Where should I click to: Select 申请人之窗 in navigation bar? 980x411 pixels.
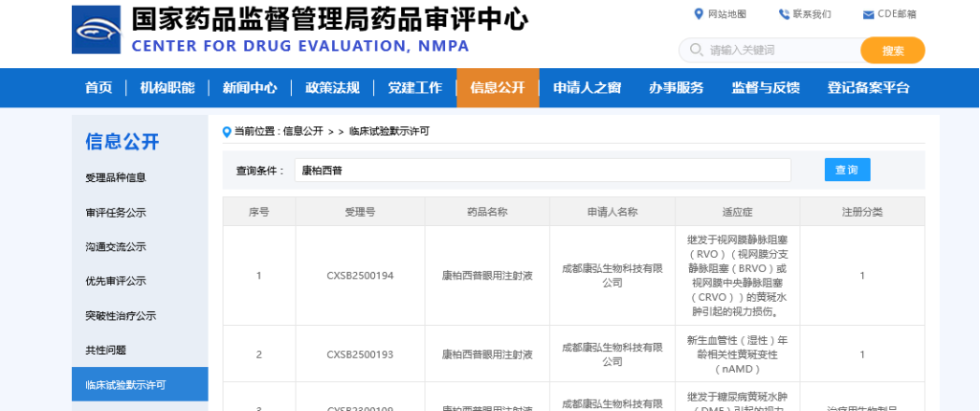[587, 88]
